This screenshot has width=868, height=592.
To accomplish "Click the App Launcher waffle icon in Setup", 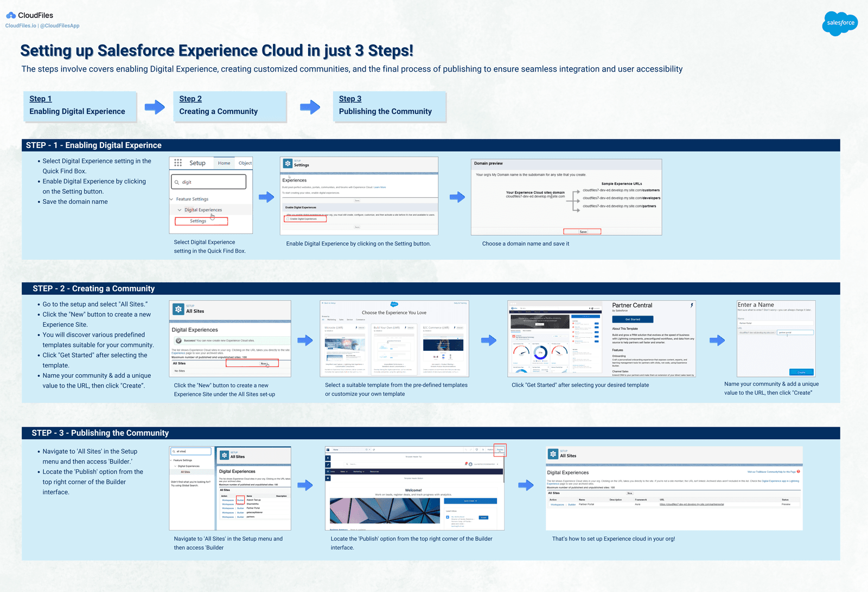I will click(x=178, y=163).
